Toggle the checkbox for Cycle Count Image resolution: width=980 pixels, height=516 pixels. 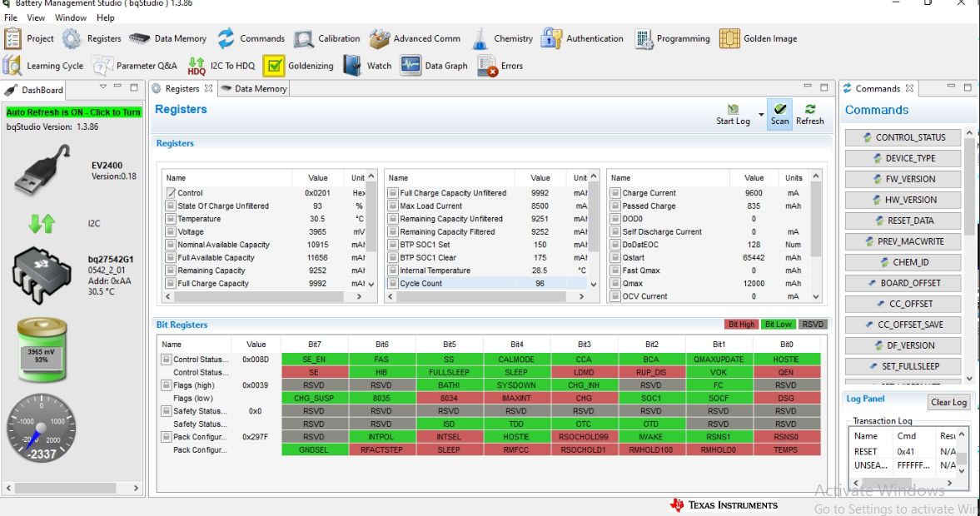click(x=392, y=284)
